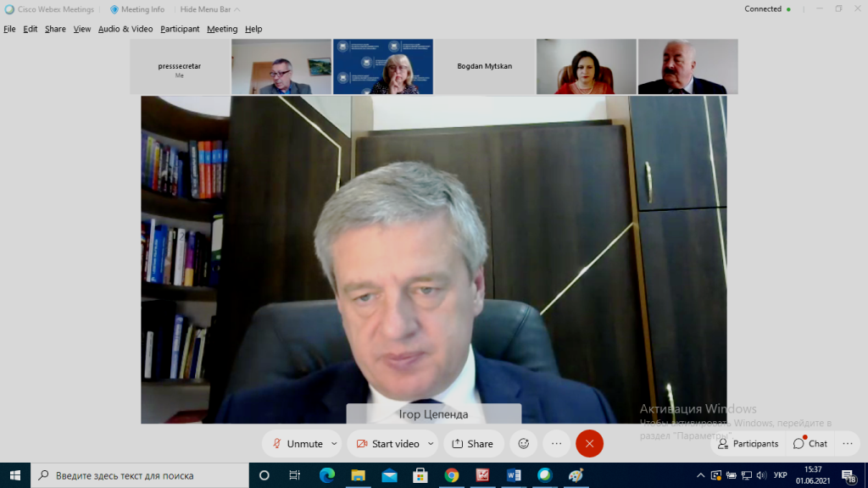This screenshot has width=868, height=488.
Task: Start video with the camera button
Action: coord(387,443)
